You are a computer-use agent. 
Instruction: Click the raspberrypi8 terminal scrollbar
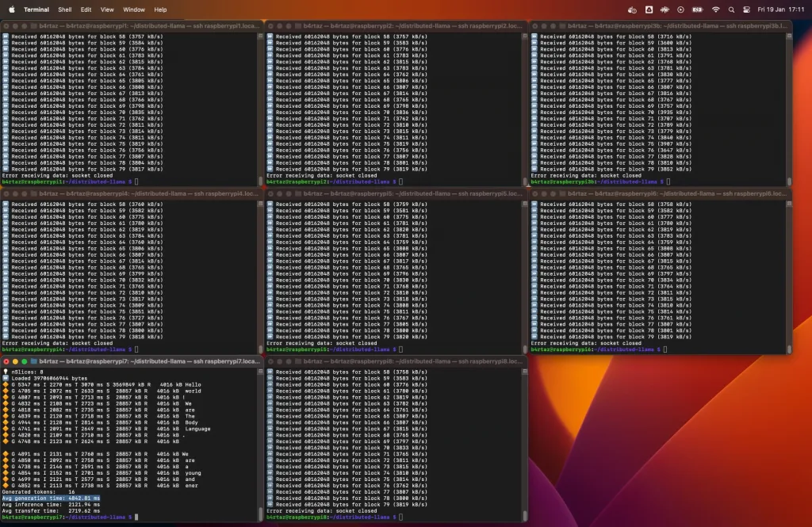525,444
